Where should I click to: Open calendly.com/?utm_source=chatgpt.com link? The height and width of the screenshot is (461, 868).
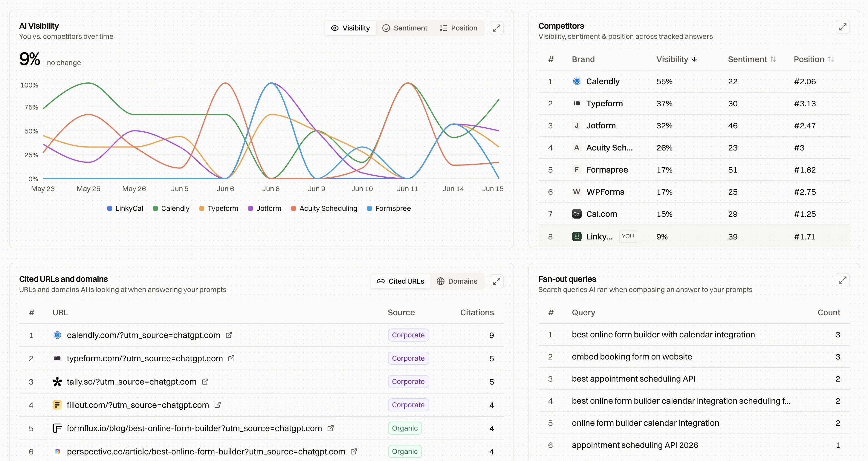tap(143, 335)
